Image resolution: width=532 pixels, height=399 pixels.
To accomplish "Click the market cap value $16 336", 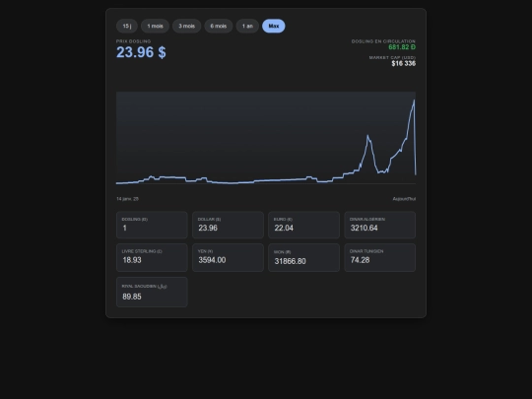I will pos(404,63).
